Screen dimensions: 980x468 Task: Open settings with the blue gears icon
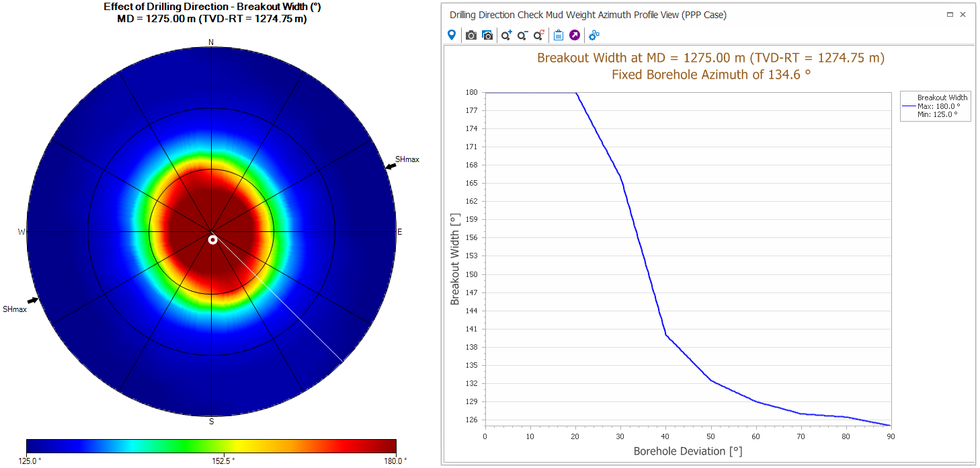point(594,35)
